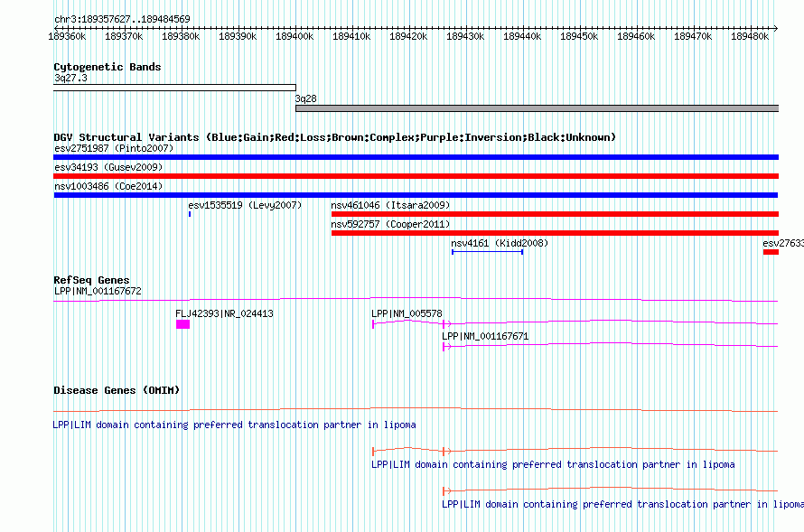Click the 189380k ruler tick label
Screen dimensions: 804x532
pos(181,36)
